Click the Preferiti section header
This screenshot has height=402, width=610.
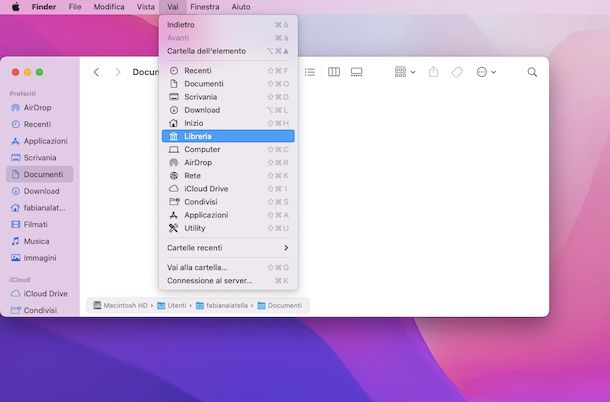coord(23,94)
